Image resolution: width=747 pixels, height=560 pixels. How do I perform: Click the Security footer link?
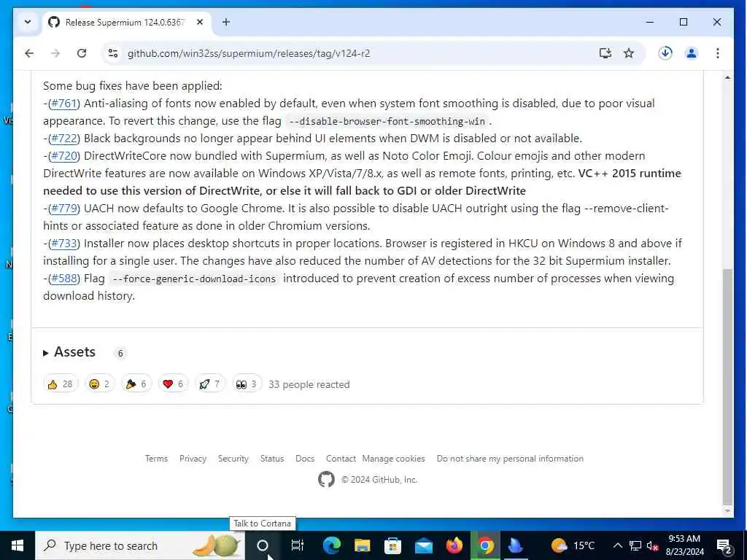(x=233, y=459)
